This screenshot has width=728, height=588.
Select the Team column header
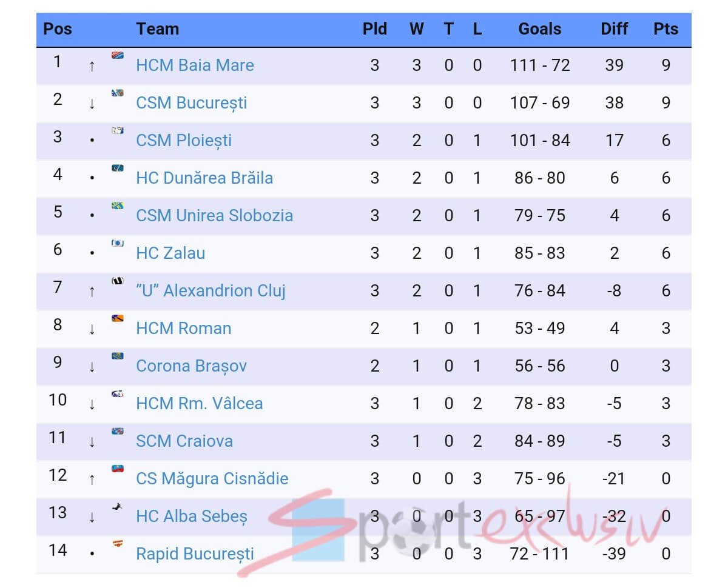[x=157, y=29]
